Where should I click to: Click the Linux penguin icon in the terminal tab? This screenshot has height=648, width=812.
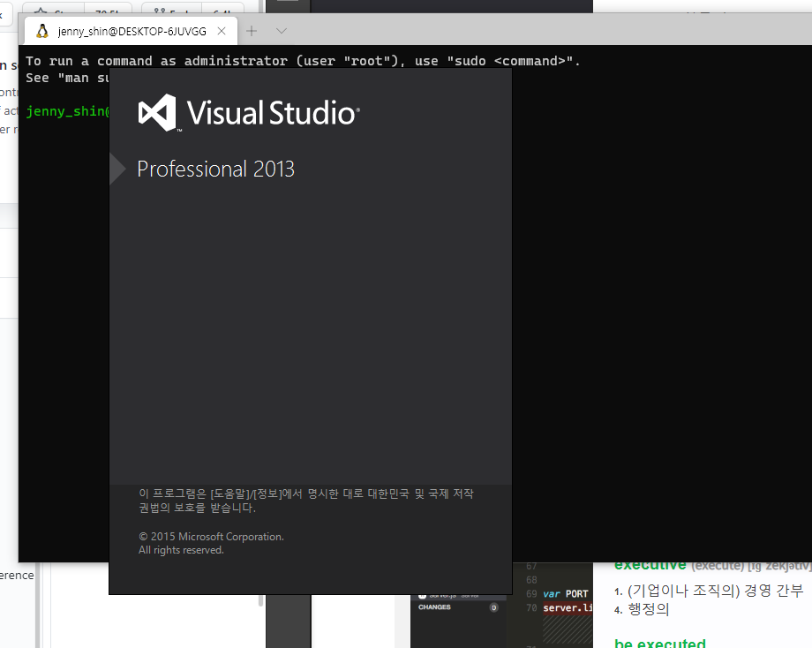tap(42, 31)
